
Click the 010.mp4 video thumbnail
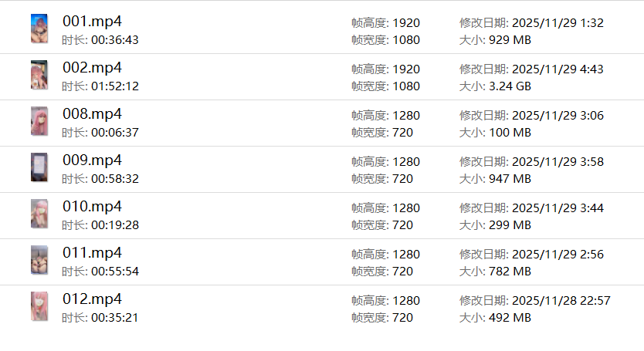coord(39,214)
